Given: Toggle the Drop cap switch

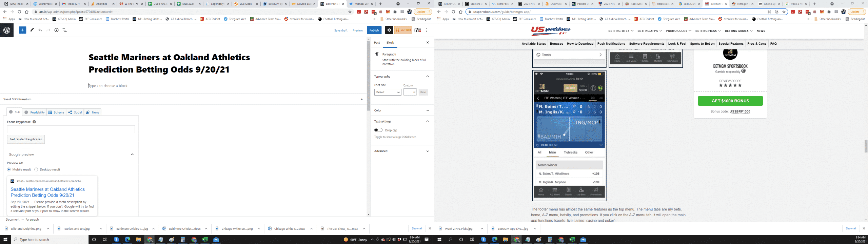Looking at the screenshot, I should (x=378, y=130).
